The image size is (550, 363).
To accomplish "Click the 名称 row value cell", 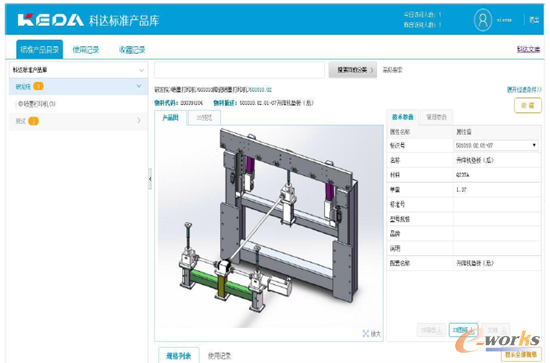I will [x=497, y=160].
